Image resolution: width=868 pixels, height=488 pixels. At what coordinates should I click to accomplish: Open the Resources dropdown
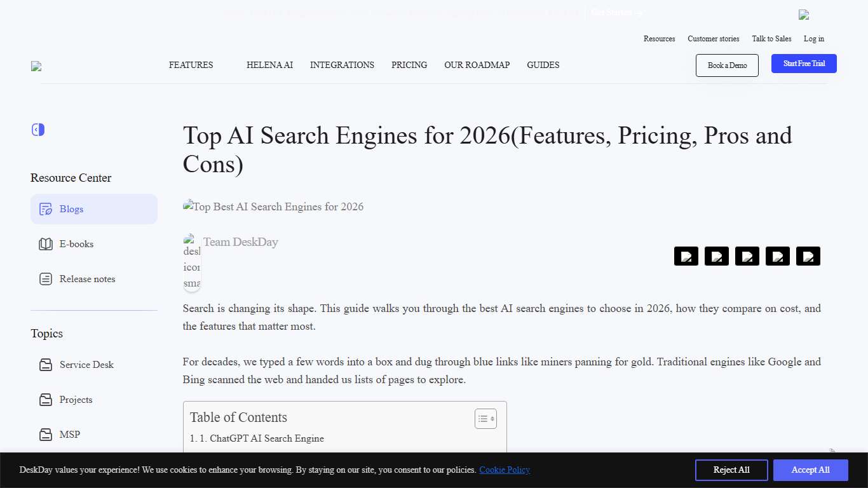click(x=659, y=39)
